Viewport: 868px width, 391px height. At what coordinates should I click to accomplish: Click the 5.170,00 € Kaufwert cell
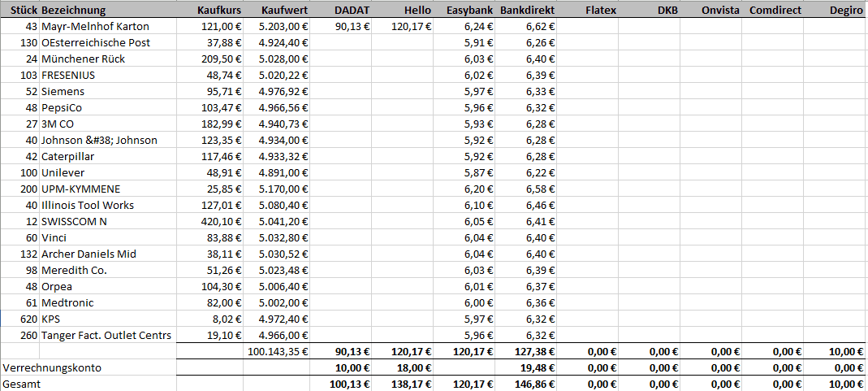276,189
